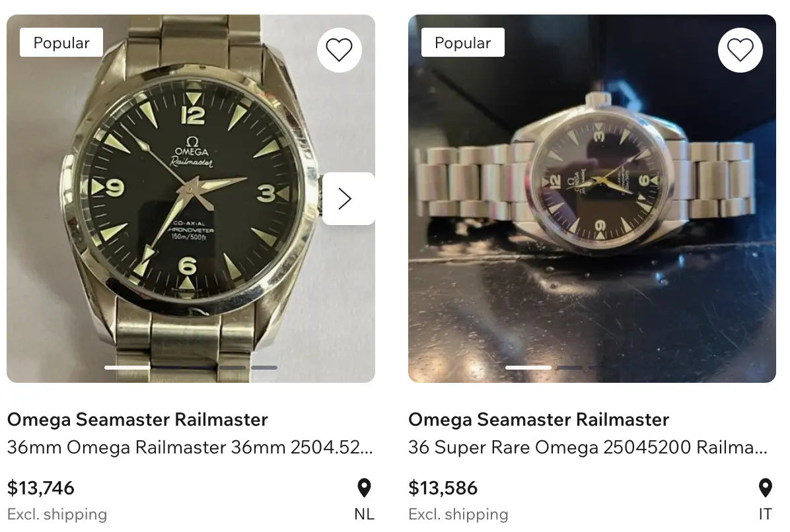Click the Popular badge on the NL listing
790x532 pixels.
pyautogui.click(x=61, y=43)
